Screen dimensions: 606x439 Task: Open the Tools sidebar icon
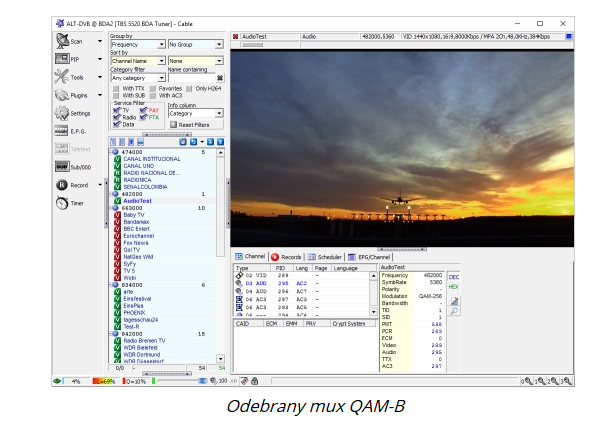(x=61, y=77)
